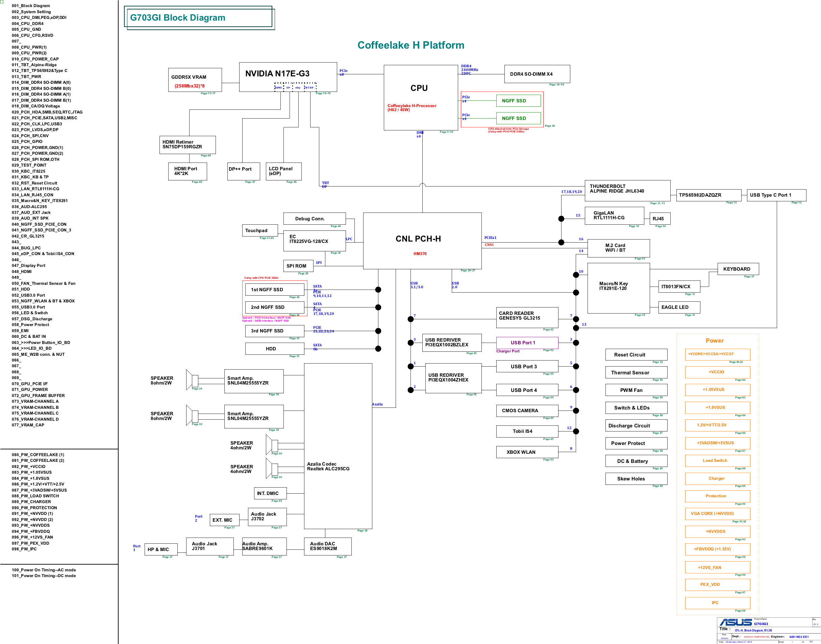Click the G703GI Block Diagram title
Image resolution: width=821 pixels, height=644 pixels.
(177, 18)
